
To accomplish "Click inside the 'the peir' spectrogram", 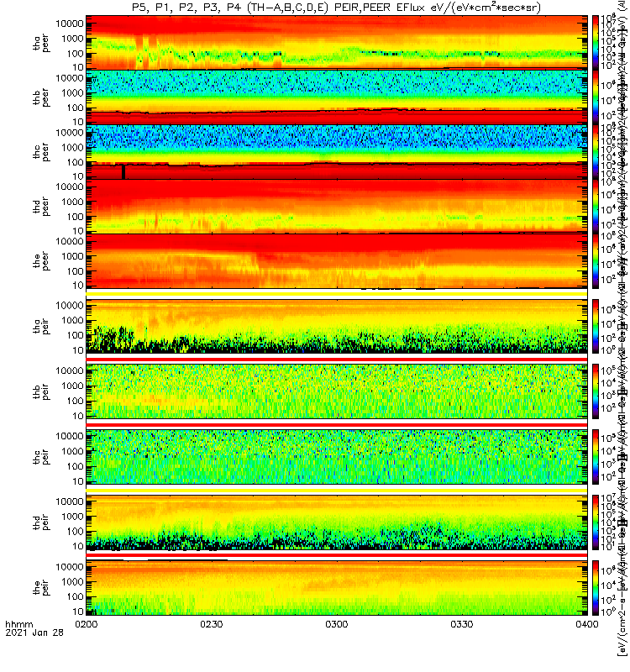I will pyautogui.click(x=337, y=587).
